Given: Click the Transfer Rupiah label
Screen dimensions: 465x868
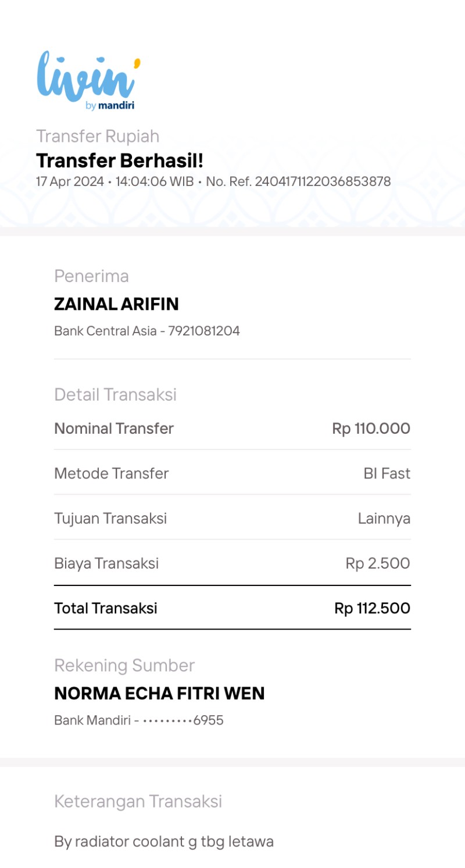Looking at the screenshot, I should coord(98,136).
